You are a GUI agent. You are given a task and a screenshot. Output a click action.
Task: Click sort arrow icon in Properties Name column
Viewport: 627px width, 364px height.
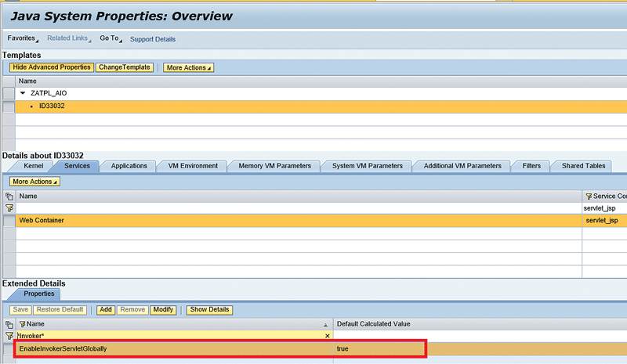[325, 324]
